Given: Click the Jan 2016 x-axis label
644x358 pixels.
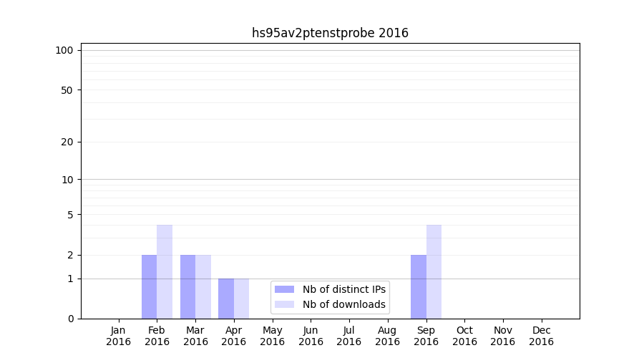Looking at the screenshot, I should (x=119, y=336).
